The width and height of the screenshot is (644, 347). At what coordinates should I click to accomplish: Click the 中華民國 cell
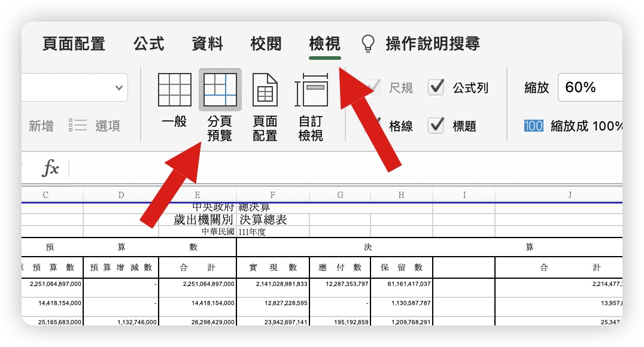[218, 232]
